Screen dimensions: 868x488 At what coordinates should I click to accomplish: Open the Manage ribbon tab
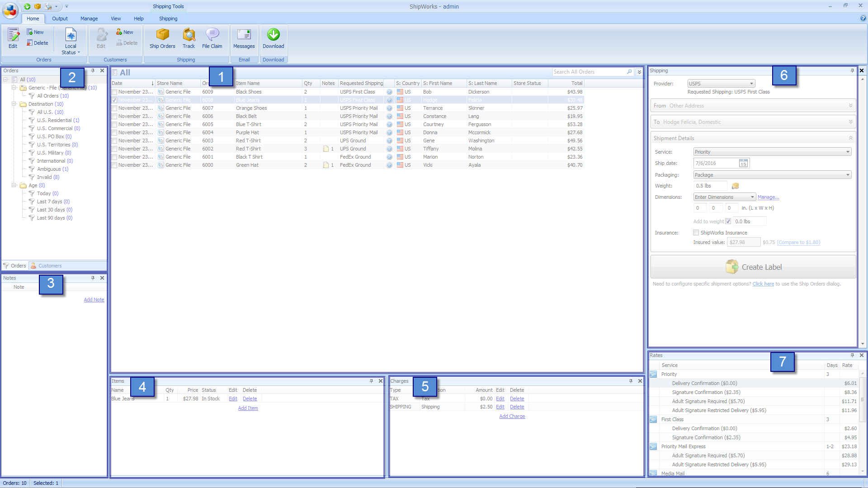click(89, 19)
